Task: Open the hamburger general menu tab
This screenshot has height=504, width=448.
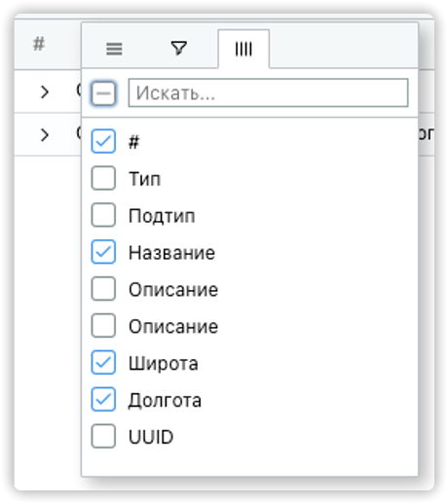Action: (114, 49)
